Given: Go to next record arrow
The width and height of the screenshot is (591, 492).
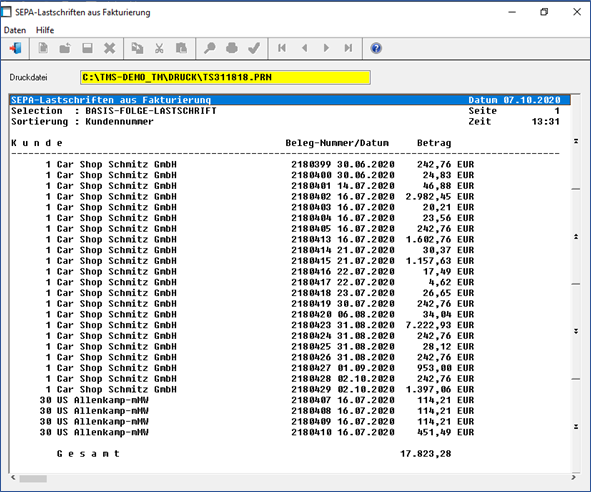Looking at the screenshot, I should click(x=326, y=48).
